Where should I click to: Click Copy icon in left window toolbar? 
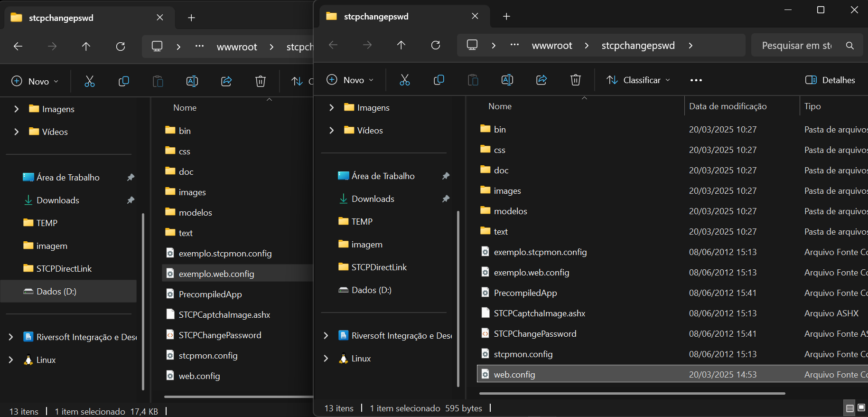[x=124, y=82]
